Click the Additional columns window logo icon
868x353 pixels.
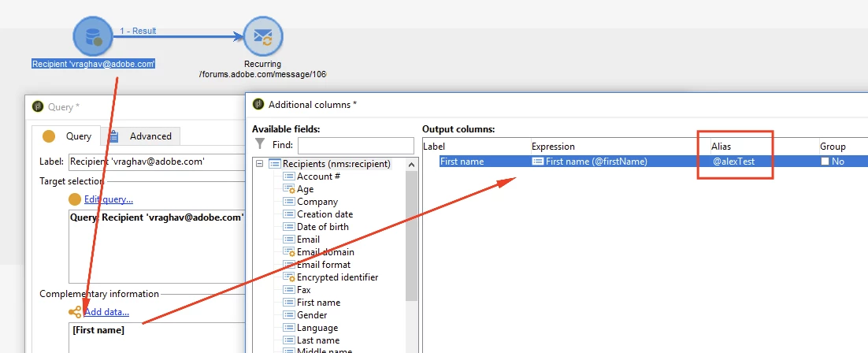tap(258, 104)
